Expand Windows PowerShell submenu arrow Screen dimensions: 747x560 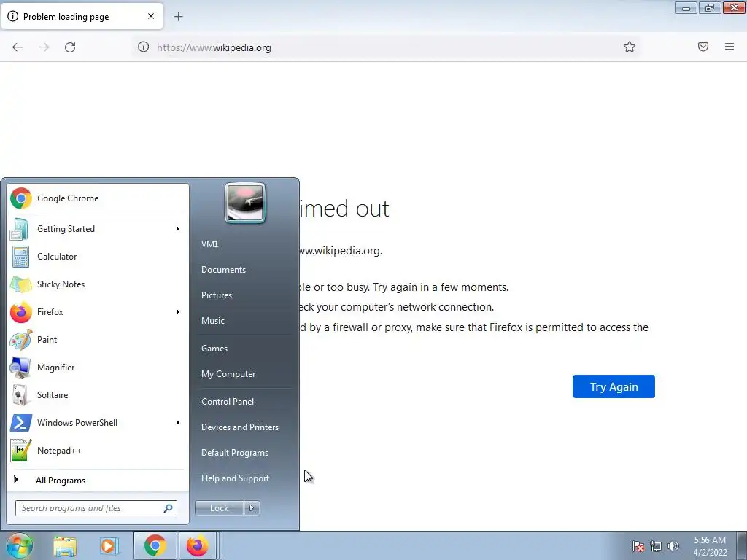pyautogui.click(x=178, y=422)
